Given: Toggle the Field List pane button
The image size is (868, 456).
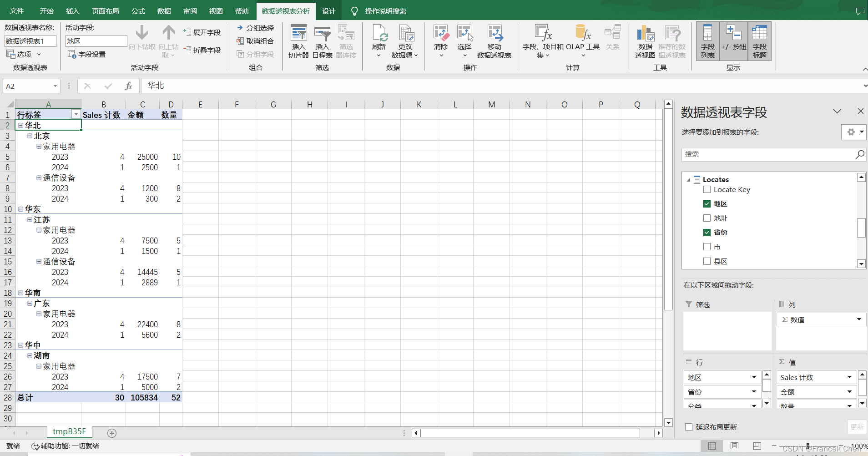Looking at the screenshot, I should [x=708, y=41].
